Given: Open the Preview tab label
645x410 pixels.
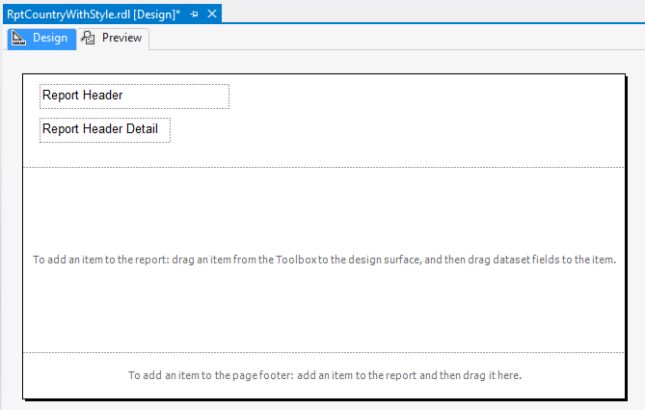Looking at the screenshot, I should click(x=121, y=38).
